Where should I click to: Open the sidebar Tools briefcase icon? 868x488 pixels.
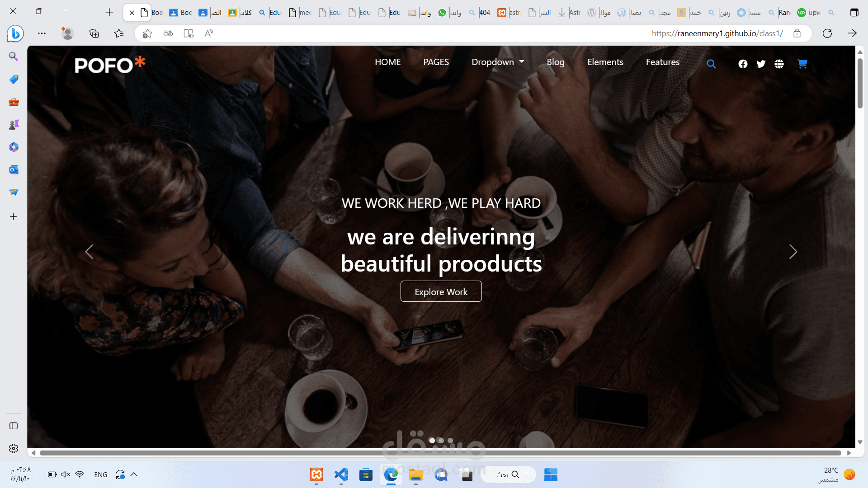14,102
